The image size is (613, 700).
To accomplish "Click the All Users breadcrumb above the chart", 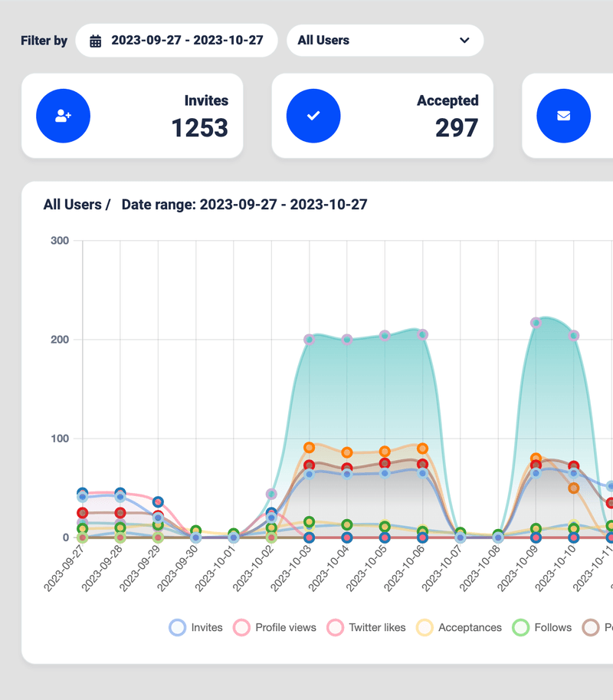I will (x=74, y=204).
